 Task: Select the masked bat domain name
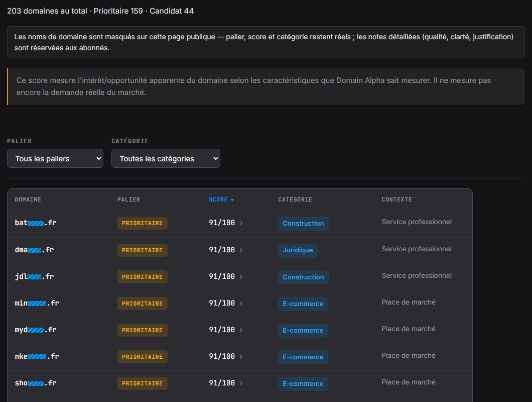(36, 223)
